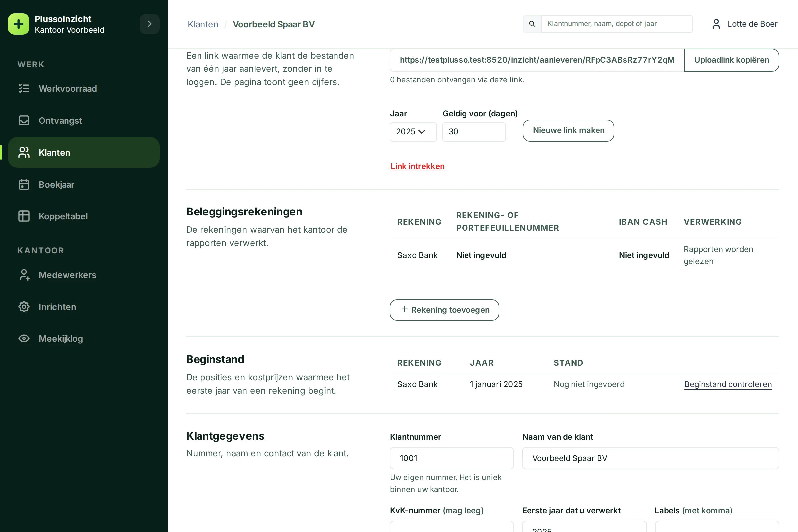Click Niet ingevuld under IBAN cash

tap(644, 255)
